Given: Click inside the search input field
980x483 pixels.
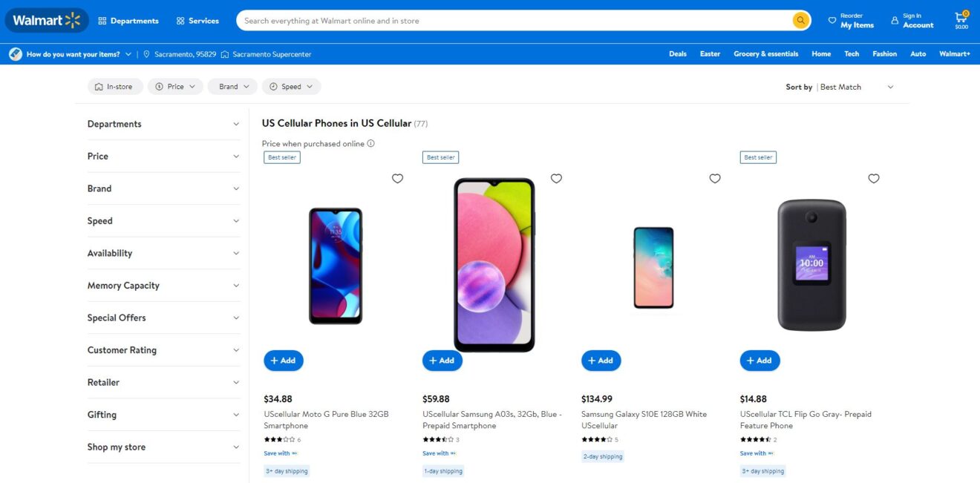Looking at the screenshot, I should (x=483, y=20).
